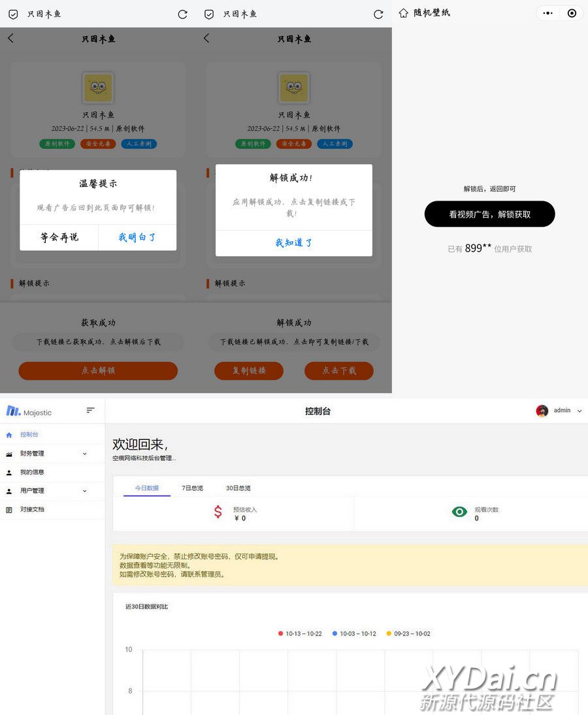Click the Majestic logo
Image resolution: width=588 pixels, height=715 pixels.
[x=29, y=412]
